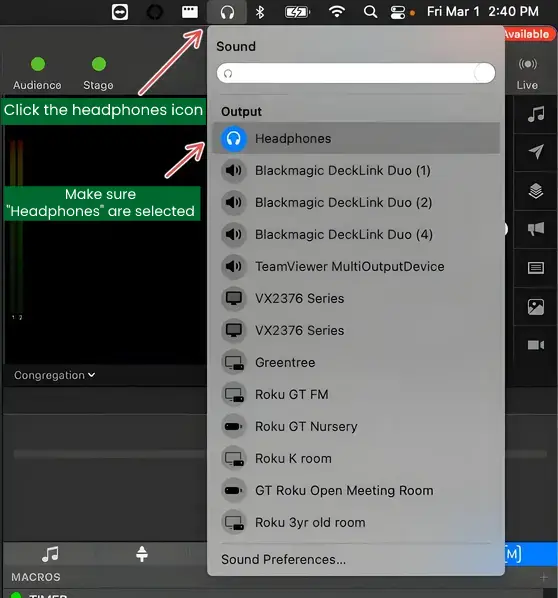Open the layers stack icon

pos(536,191)
